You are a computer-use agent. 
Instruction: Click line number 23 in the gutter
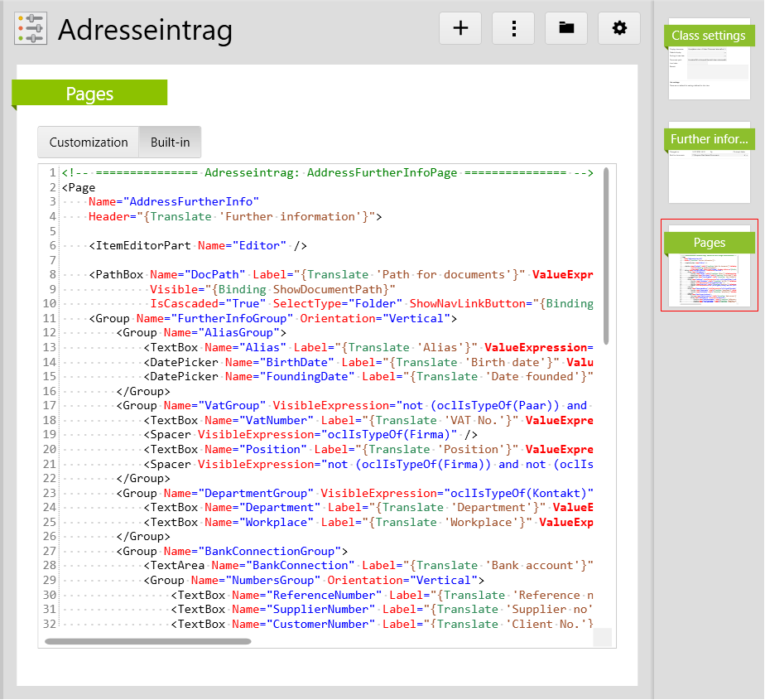[x=49, y=493]
